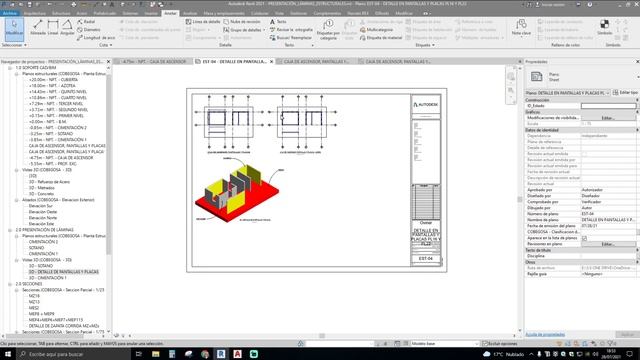
Task: Click Editar for 'Modificaciones de visibilidad'
Action: pos(608,118)
